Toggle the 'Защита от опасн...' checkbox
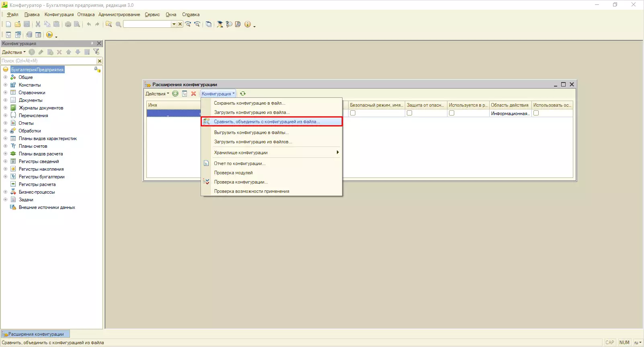This screenshot has width=644, height=347. coord(409,113)
